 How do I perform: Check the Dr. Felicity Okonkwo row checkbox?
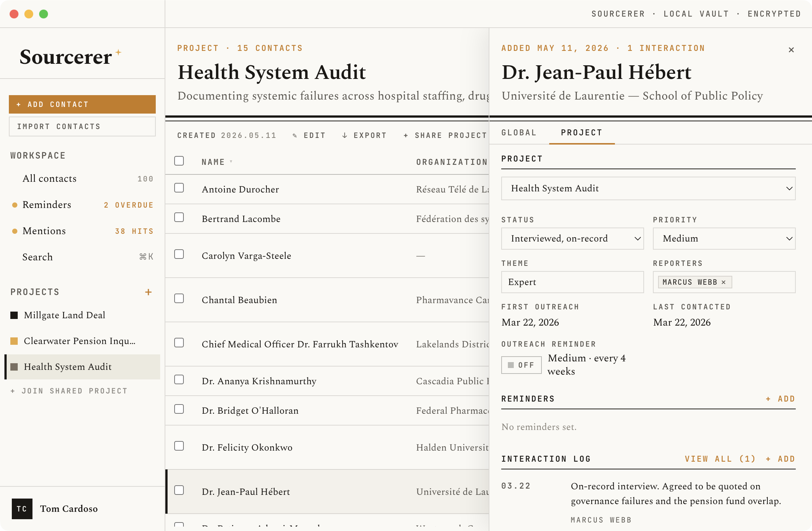click(x=179, y=446)
